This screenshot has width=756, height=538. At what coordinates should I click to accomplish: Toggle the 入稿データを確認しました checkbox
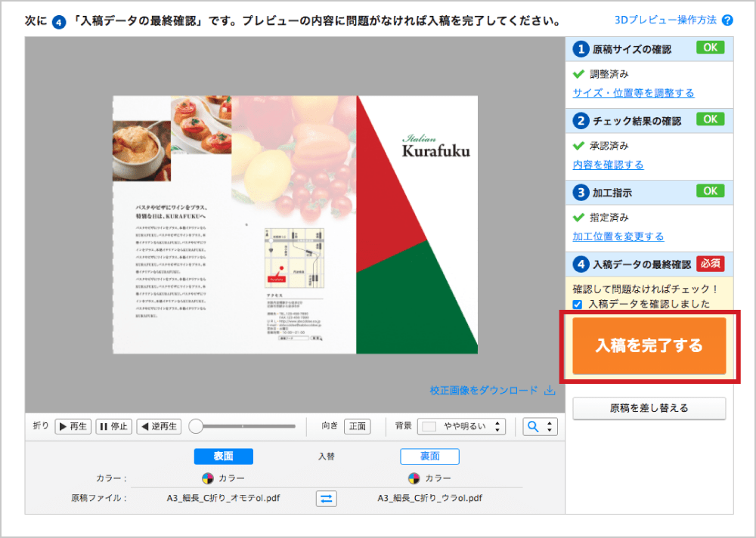(x=578, y=305)
